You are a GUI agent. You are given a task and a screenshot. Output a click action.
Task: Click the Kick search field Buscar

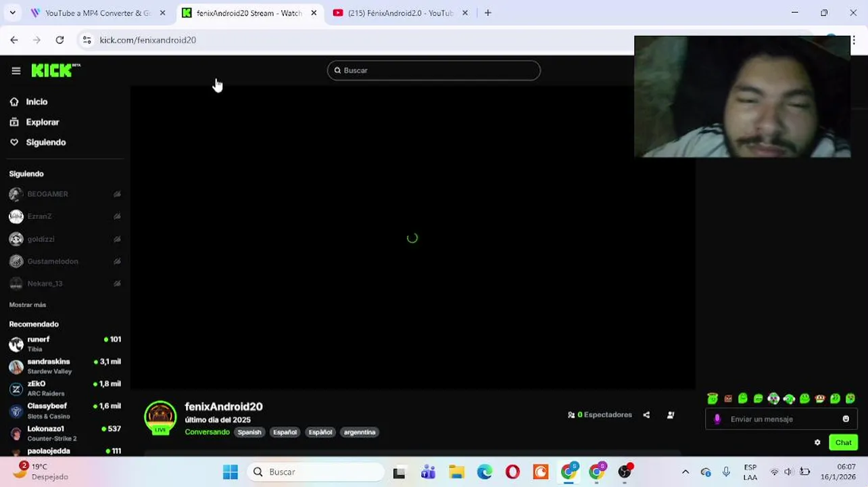point(434,70)
